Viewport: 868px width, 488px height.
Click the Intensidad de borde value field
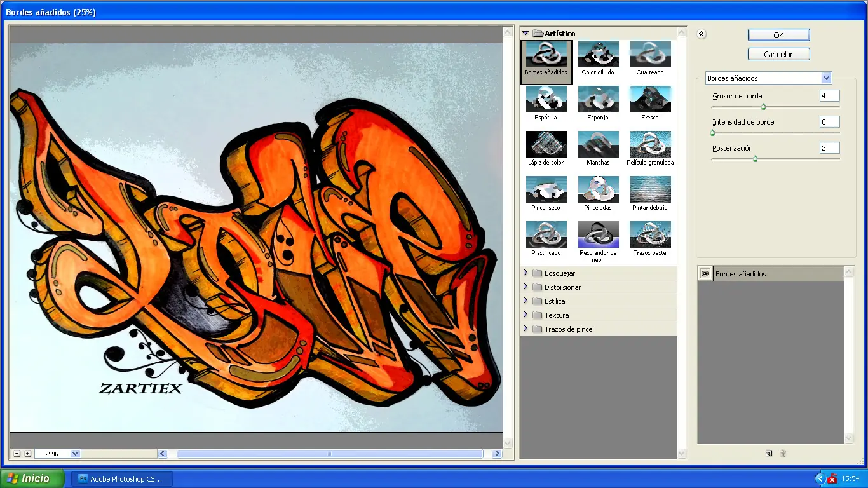click(x=830, y=122)
